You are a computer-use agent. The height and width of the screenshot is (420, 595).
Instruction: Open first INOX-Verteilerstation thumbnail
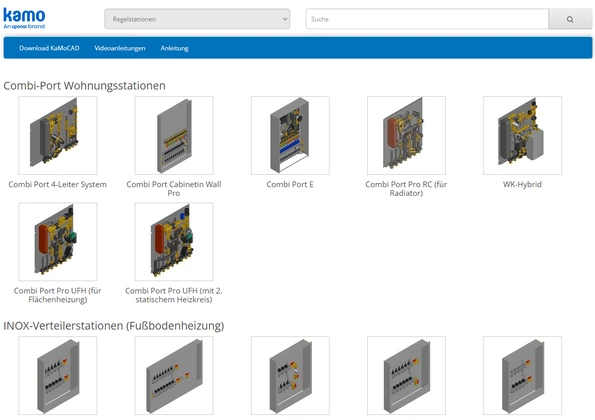tap(58, 376)
